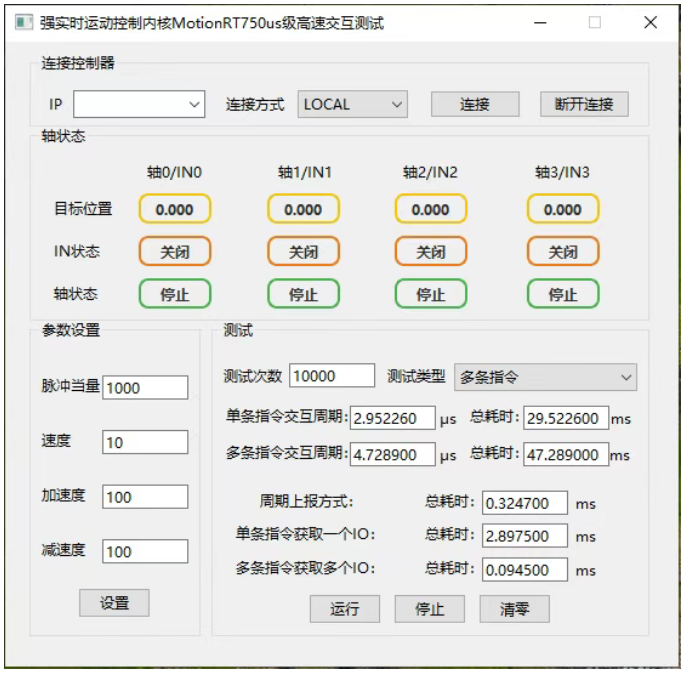Click 轴3 轴状态 停止 indicator
Viewport: 684px width, 673px height.
563,294
